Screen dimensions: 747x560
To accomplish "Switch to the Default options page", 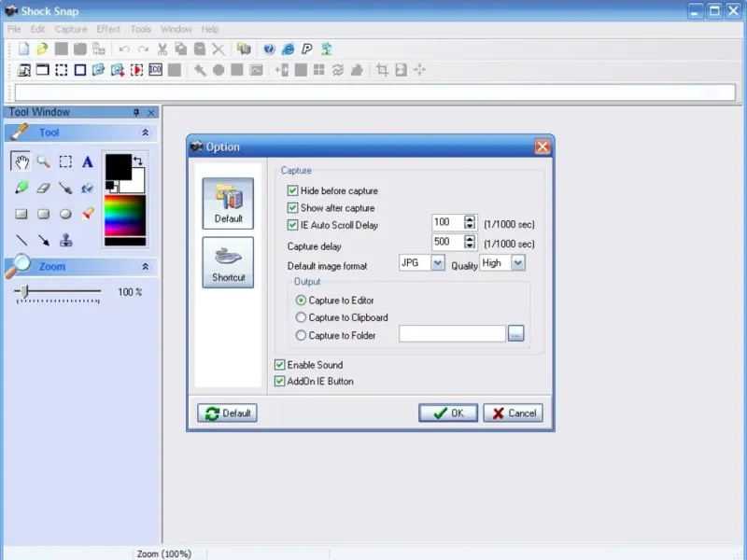I will click(x=228, y=203).
